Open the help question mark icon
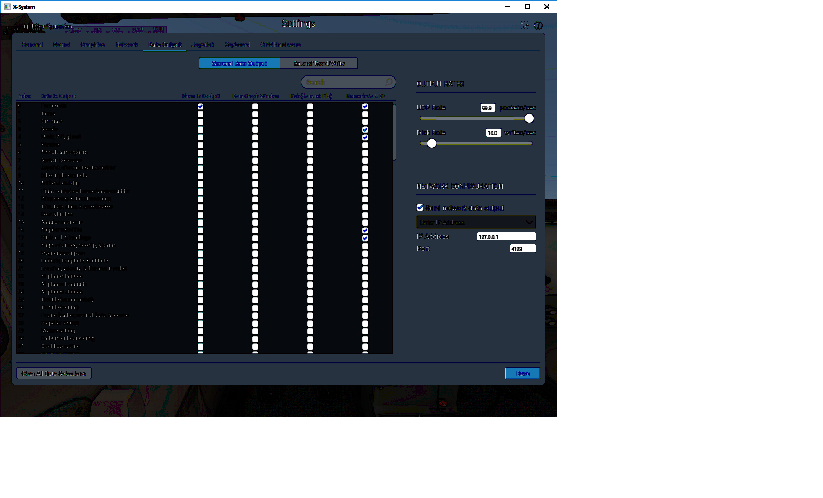Screen dimensions: 823x498 [x=538, y=25]
